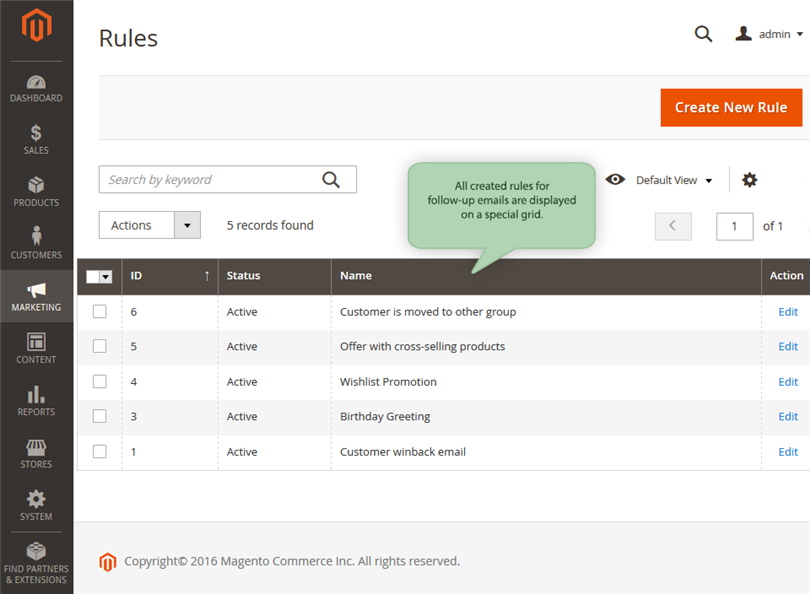
Task: Edit the Birthday Greeting rule
Action: pos(788,416)
